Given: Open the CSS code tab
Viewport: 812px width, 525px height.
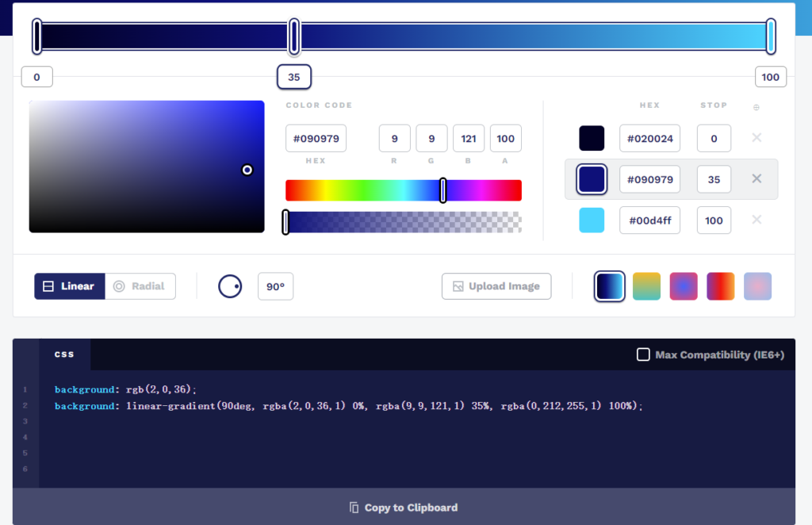Looking at the screenshot, I should click(x=64, y=354).
